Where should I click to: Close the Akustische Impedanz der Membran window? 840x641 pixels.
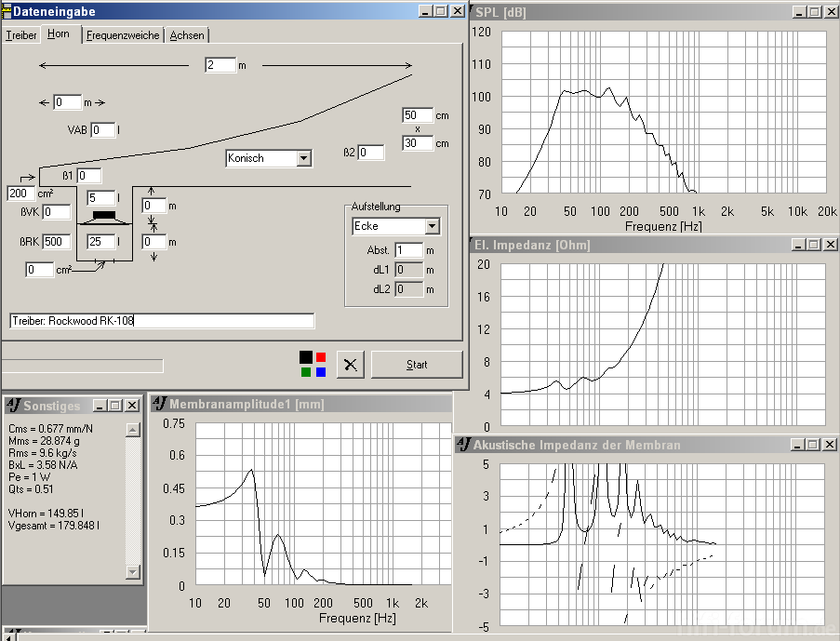(x=830, y=445)
